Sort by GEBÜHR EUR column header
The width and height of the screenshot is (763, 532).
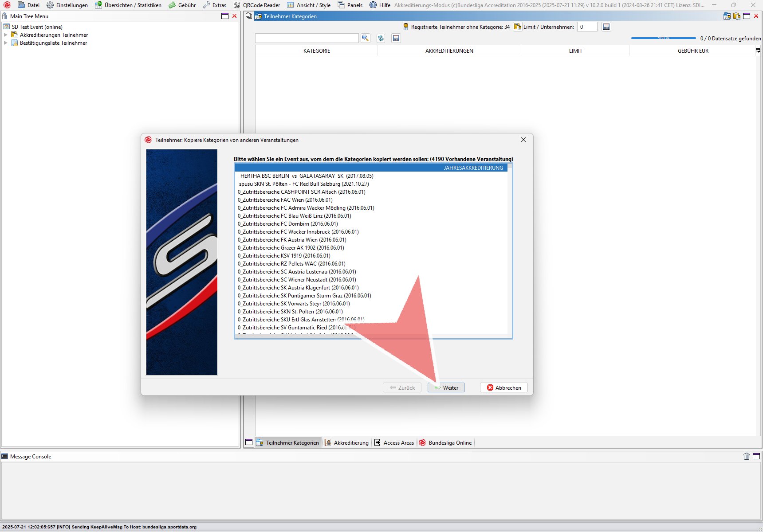pos(692,51)
